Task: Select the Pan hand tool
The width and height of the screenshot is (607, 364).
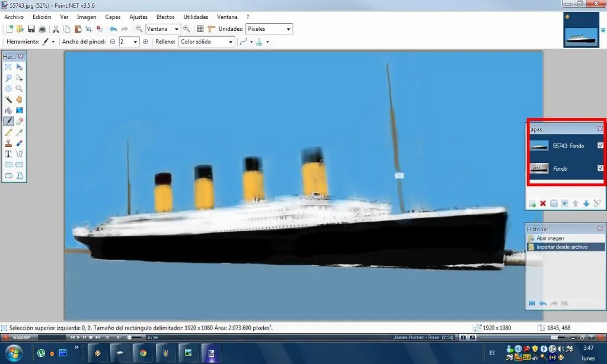Action: pyautogui.click(x=20, y=100)
